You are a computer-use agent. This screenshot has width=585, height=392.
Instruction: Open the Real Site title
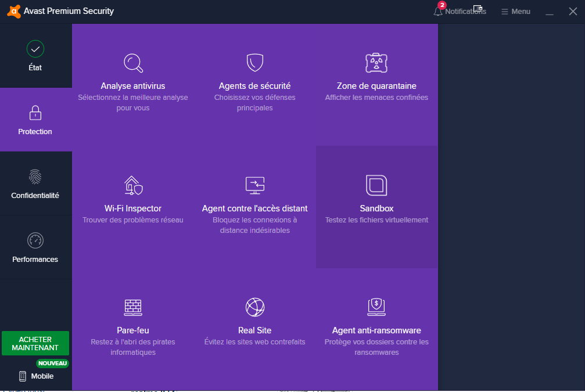click(x=254, y=330)
